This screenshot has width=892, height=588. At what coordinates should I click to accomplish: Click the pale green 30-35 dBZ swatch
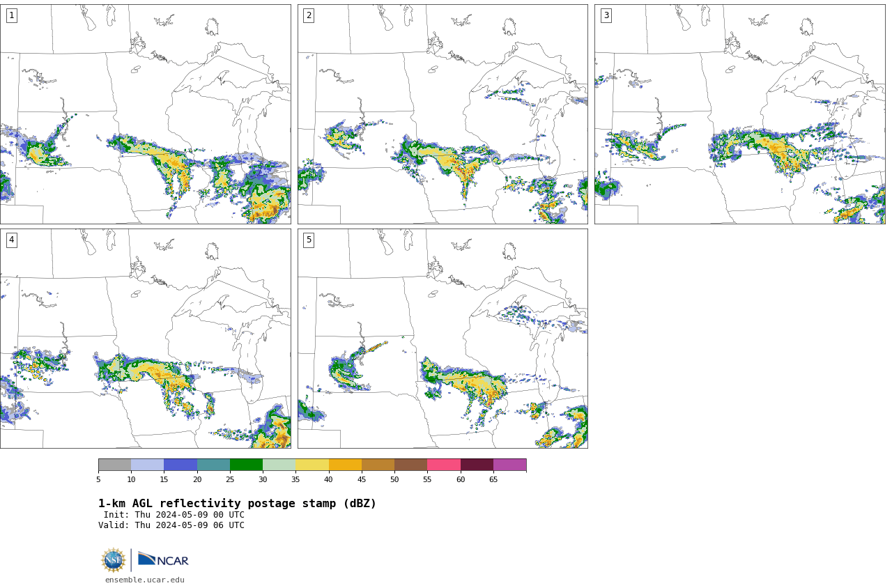pyautogui.click(x=279, y=465)
